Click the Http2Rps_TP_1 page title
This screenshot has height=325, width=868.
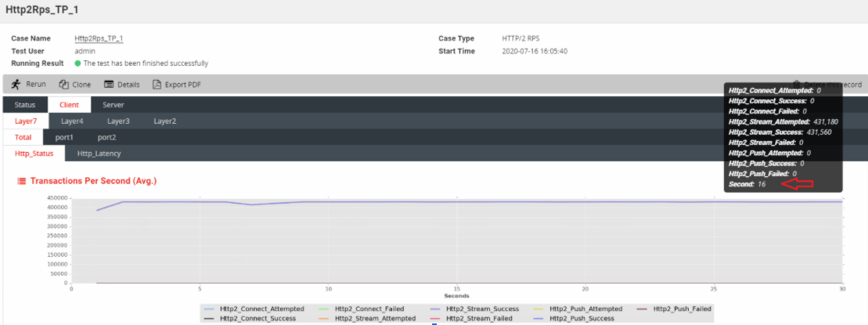coord(42,10)
